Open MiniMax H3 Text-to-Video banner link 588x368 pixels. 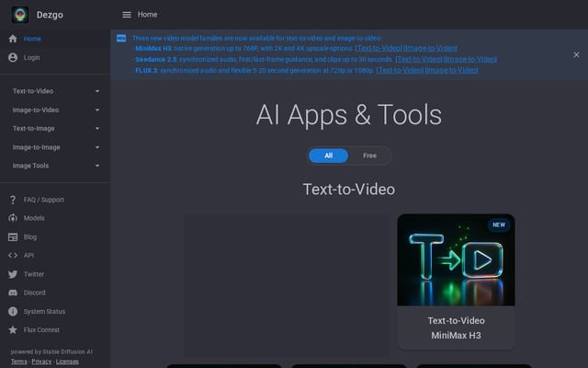point(379,49)
